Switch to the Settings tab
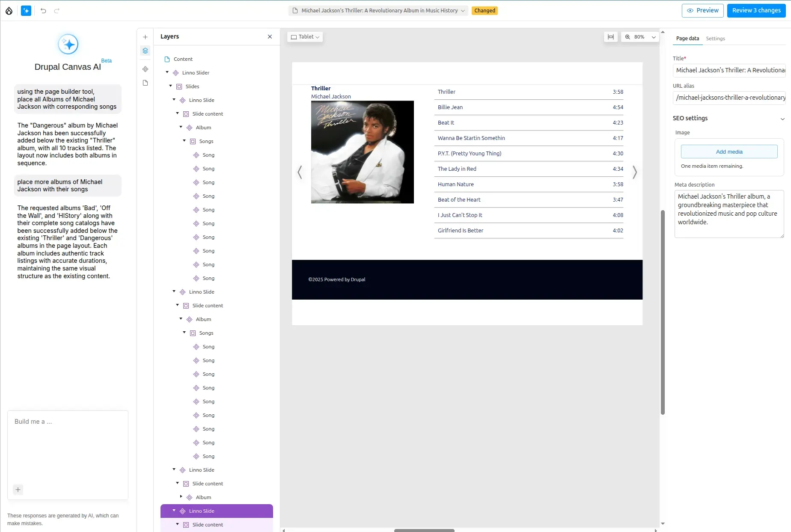The image size is (791, 532). [715, 39]
